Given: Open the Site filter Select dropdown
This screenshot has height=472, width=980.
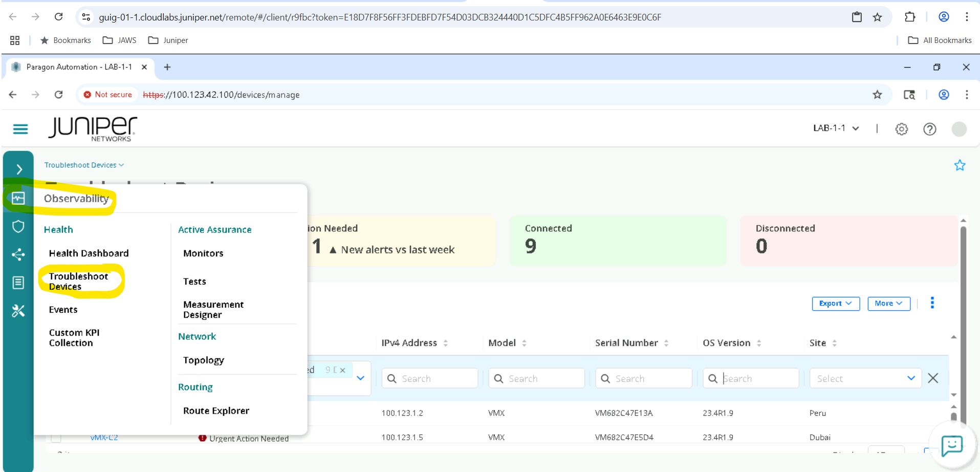Looking at the screenshot, I should (x=865, y=379).
